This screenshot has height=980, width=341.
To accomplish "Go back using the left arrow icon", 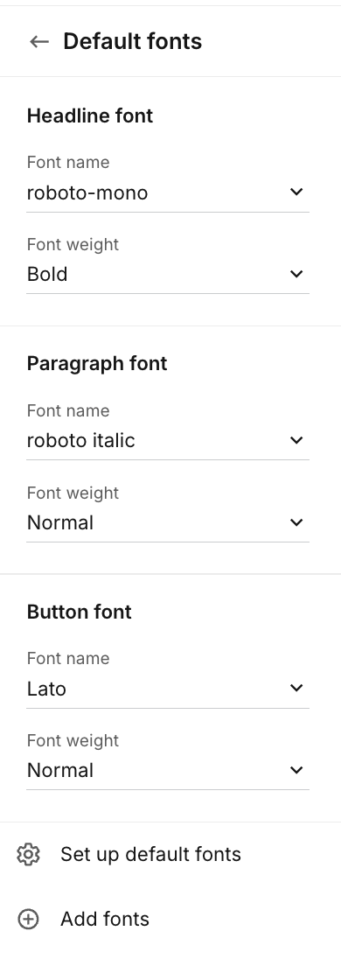I will (x=39, y=41).
